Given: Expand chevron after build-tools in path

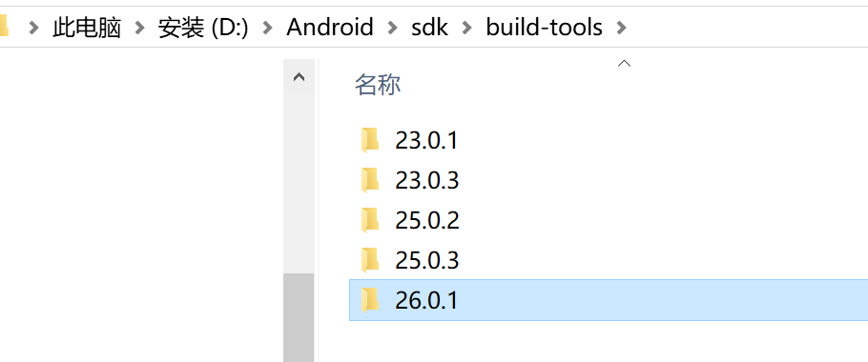Looking at the screenshot, I should coord(622,27).
